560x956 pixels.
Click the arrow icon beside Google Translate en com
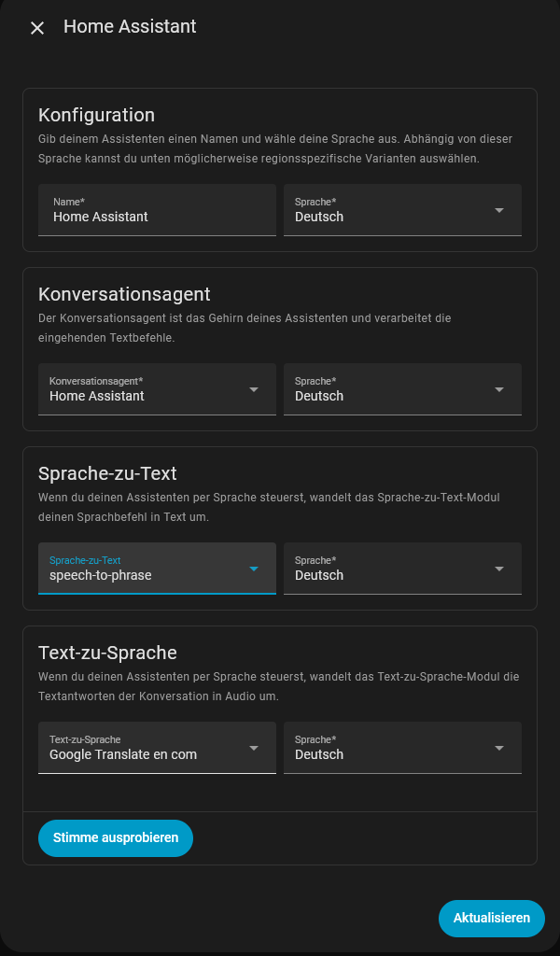click(254, 748)
